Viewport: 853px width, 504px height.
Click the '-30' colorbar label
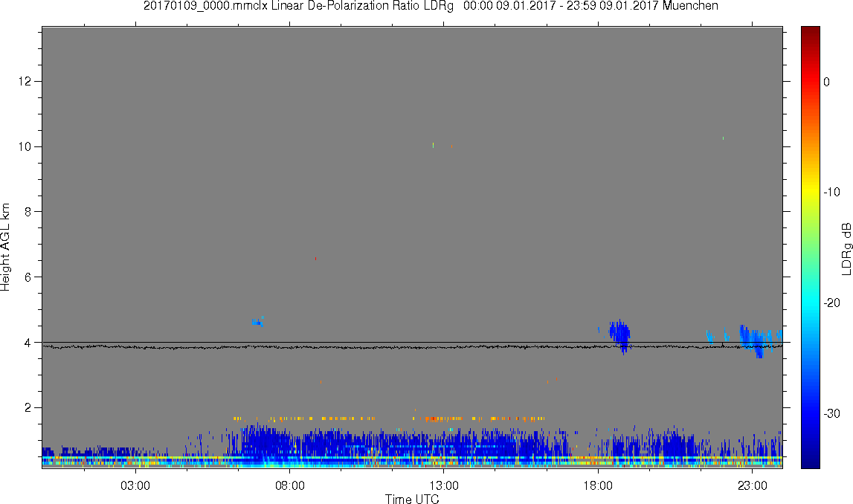831,414
